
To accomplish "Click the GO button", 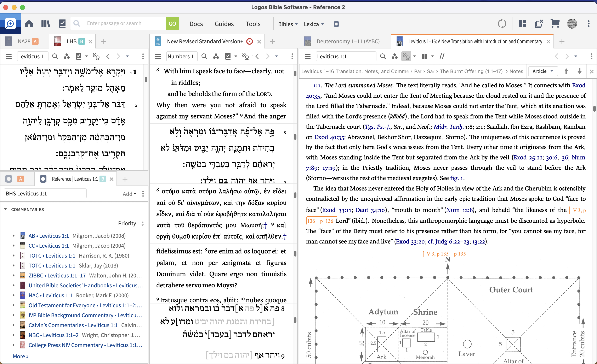I will click(172, 24).
